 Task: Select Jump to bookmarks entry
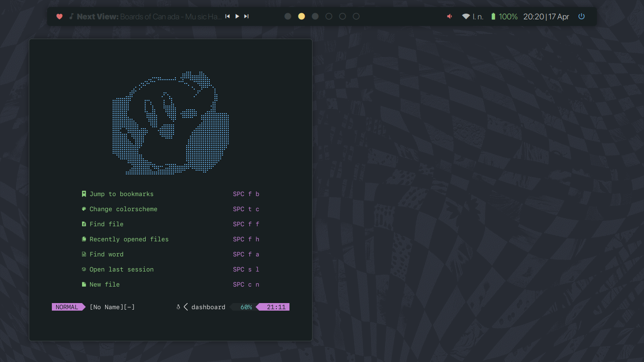(122, 194)
